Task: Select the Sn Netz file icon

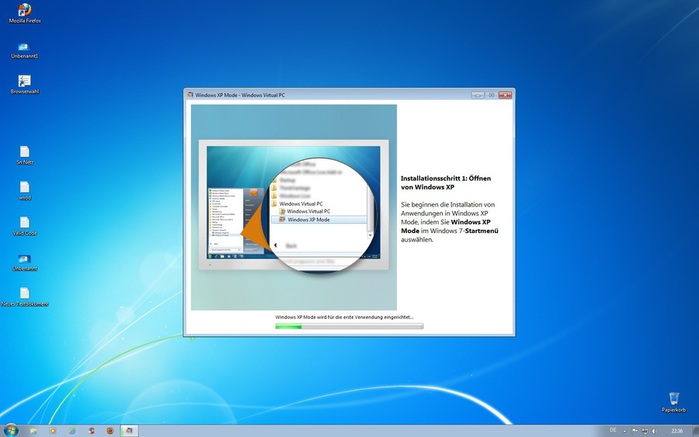Action: pyautogui.click(x=25, y=155)
